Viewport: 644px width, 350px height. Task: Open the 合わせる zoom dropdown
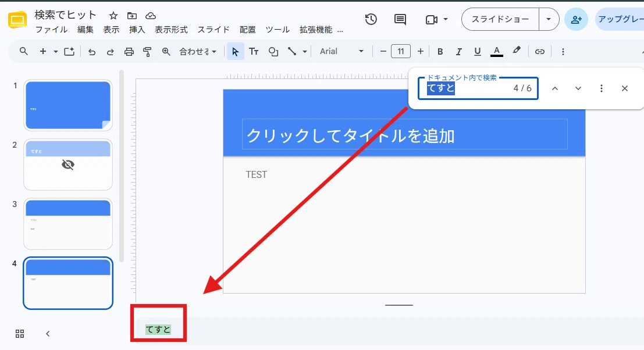pos(198,52)
